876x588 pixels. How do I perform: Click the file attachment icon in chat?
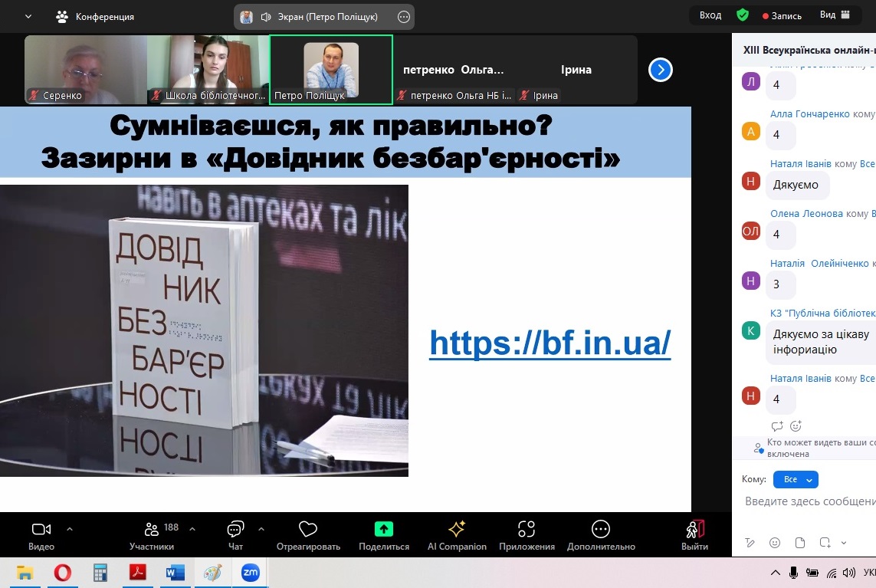[800, 543]
